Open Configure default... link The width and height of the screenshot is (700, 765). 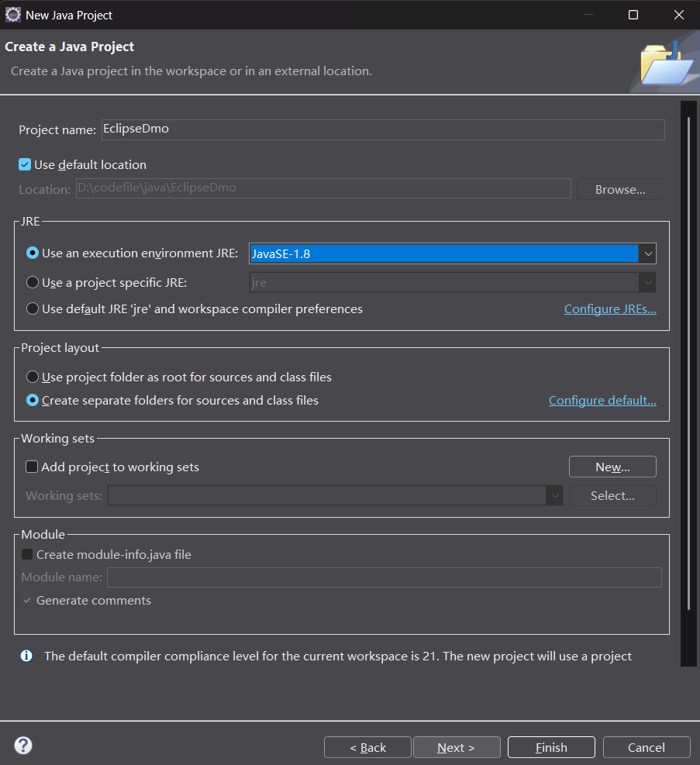pyautogui.click(x=602, y=400)
